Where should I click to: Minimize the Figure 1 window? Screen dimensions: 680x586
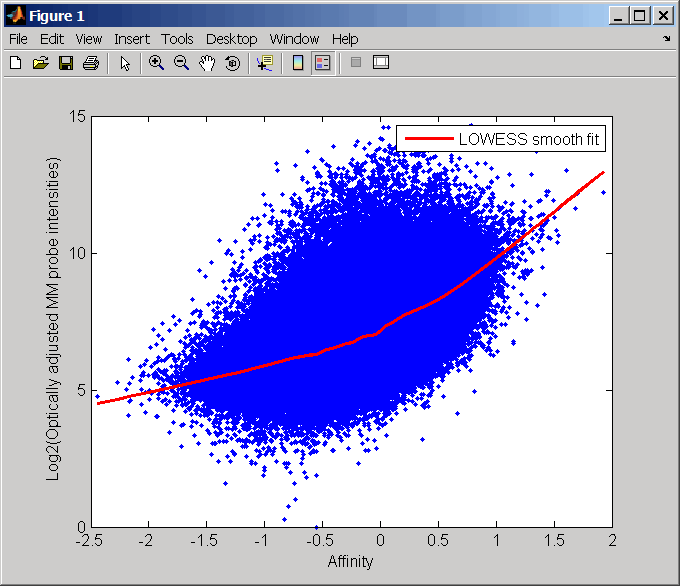point(618,16)
